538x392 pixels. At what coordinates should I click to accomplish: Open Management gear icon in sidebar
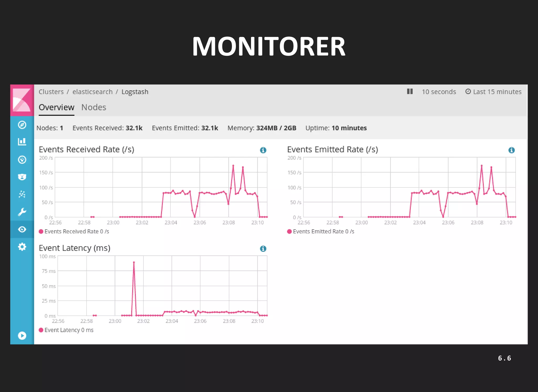click(22, 247)
